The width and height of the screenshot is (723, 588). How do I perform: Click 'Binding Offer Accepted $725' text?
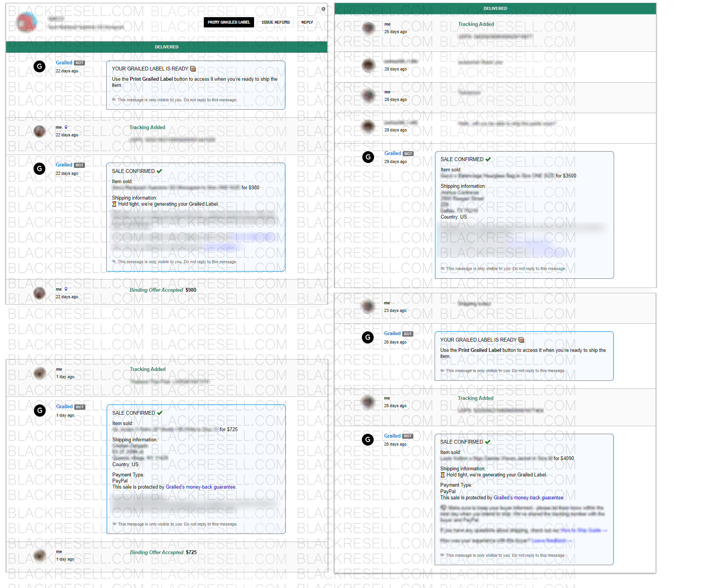tap(163, 553)
